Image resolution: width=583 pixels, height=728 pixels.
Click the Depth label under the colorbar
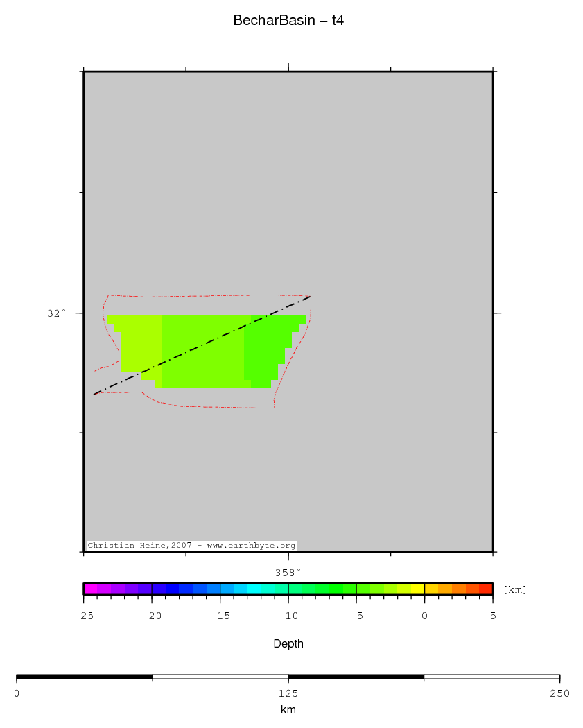[288, 644]
